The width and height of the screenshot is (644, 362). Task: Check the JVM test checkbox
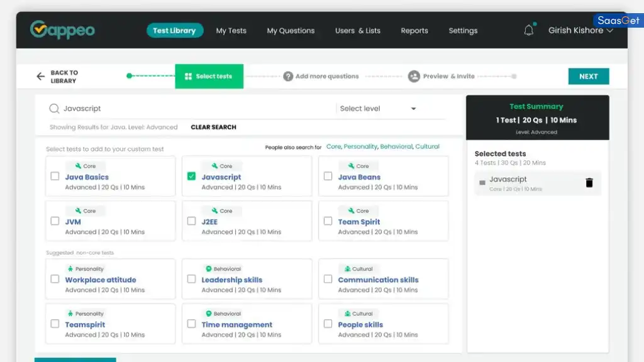tap(55, 221)
